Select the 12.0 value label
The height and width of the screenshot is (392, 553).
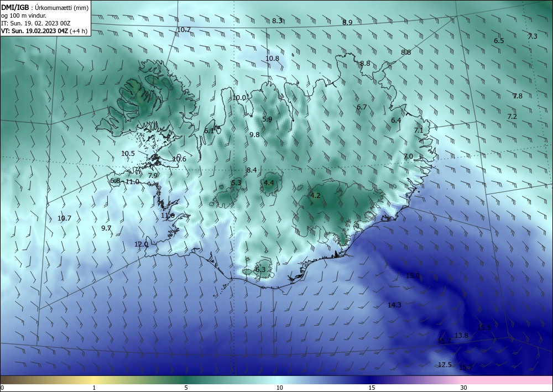pos(141,244)
